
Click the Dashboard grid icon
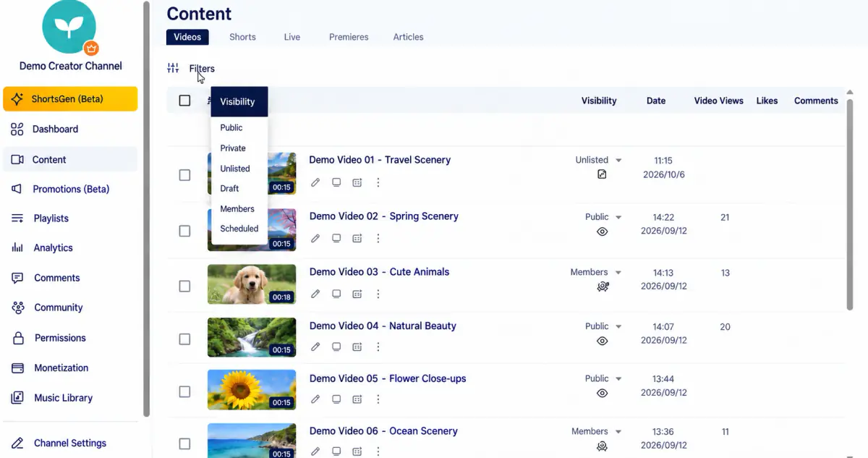17,129
